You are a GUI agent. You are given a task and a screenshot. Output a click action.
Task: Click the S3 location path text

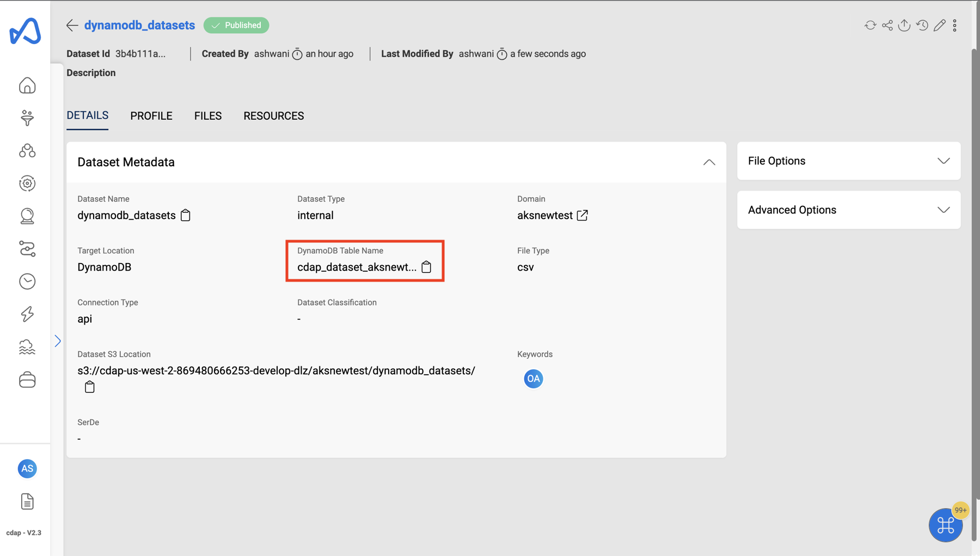click(x=276, y=370)
